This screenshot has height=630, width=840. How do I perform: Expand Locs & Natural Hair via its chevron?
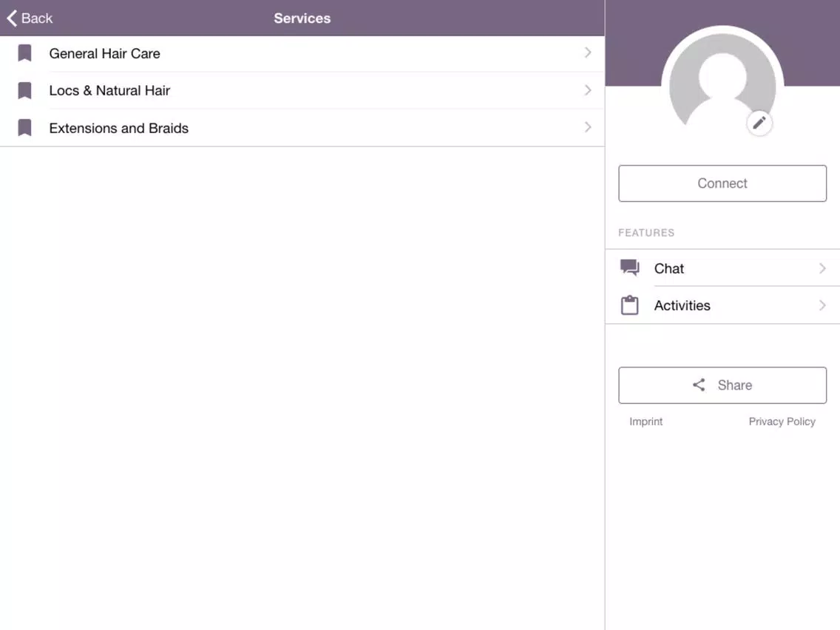(x=588, y=90)
